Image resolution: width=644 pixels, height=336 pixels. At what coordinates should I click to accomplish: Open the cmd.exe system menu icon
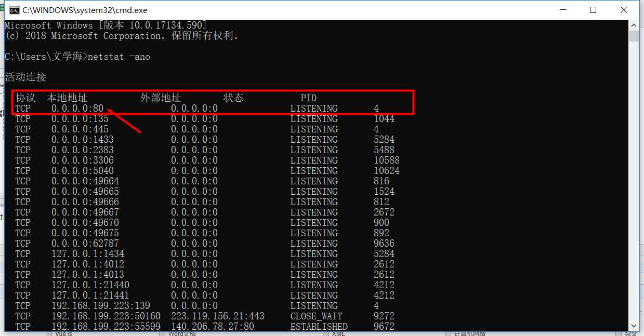tap(15, 10)
